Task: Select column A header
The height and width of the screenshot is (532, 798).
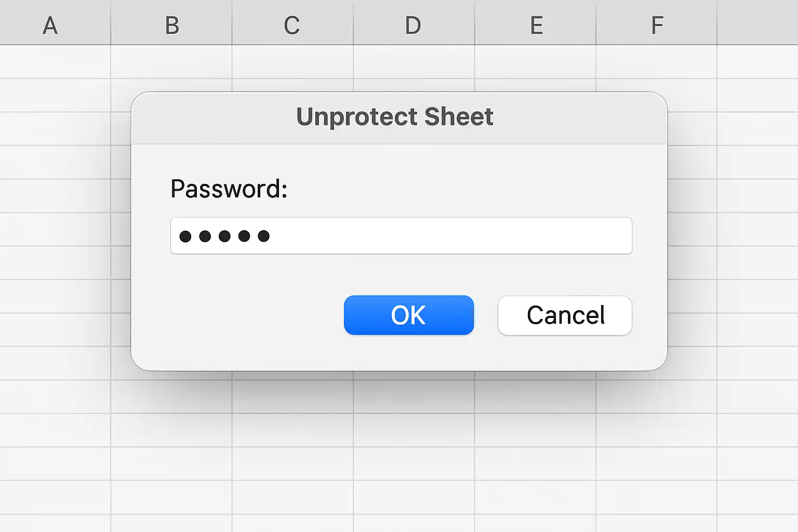Action: [x=50, y=23]
